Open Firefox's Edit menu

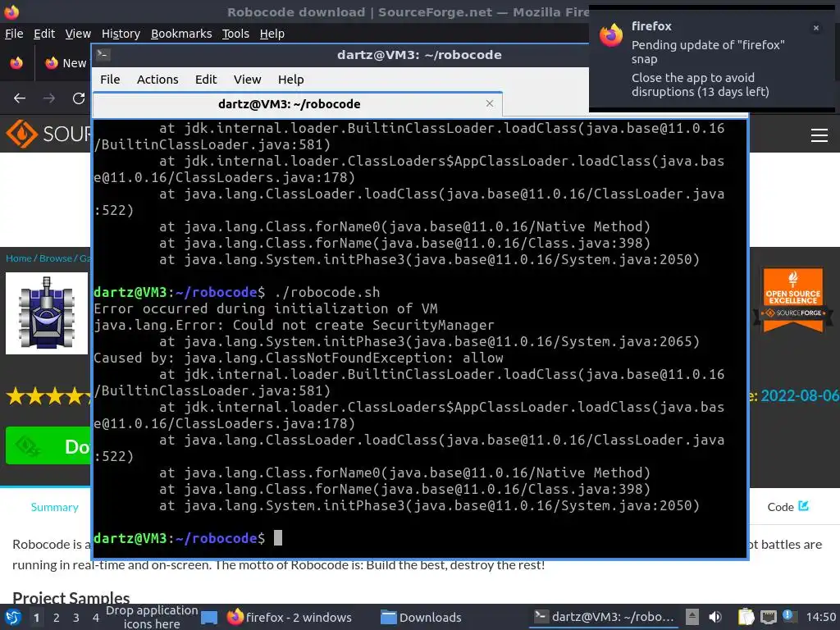click(44, 34)
